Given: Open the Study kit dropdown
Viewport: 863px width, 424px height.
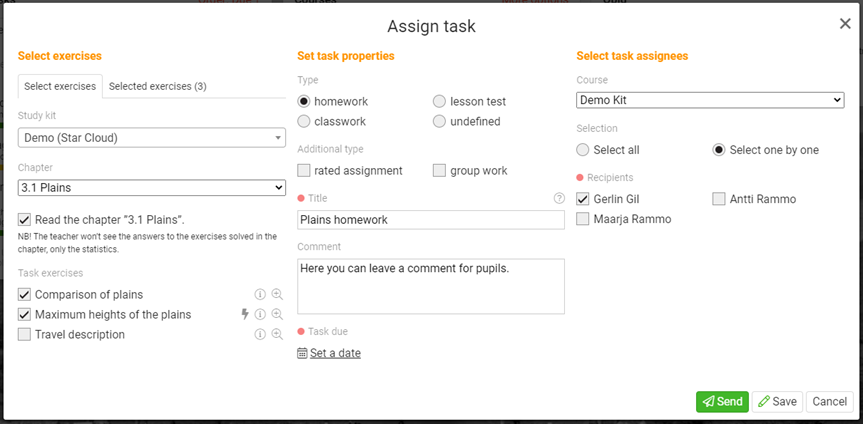Looking at the screenshot, I should [x=152, y=138].
